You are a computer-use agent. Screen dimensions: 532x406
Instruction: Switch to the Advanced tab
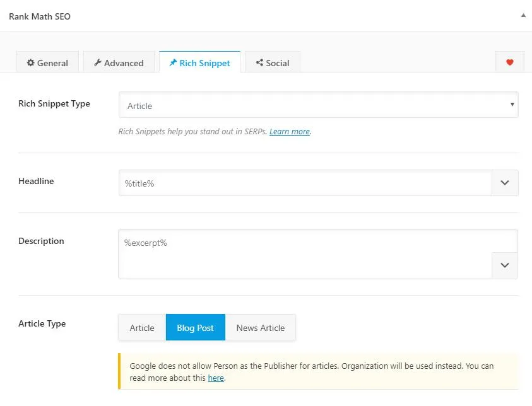tap(119, 63)
